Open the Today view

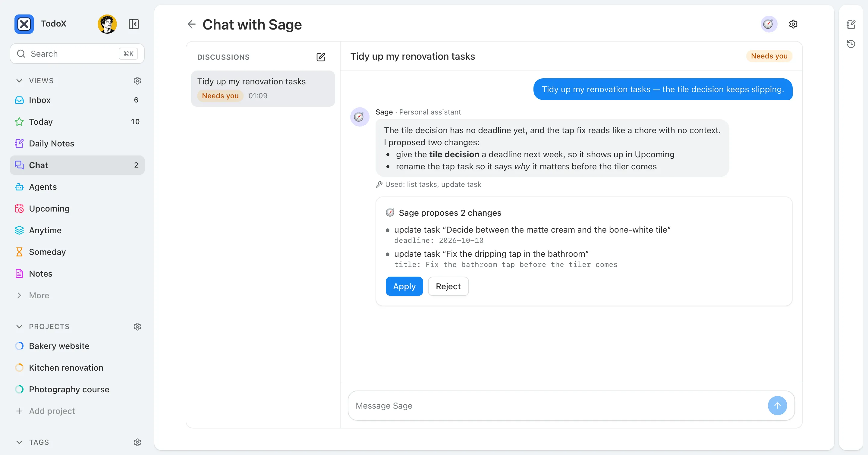click(77, 121)
